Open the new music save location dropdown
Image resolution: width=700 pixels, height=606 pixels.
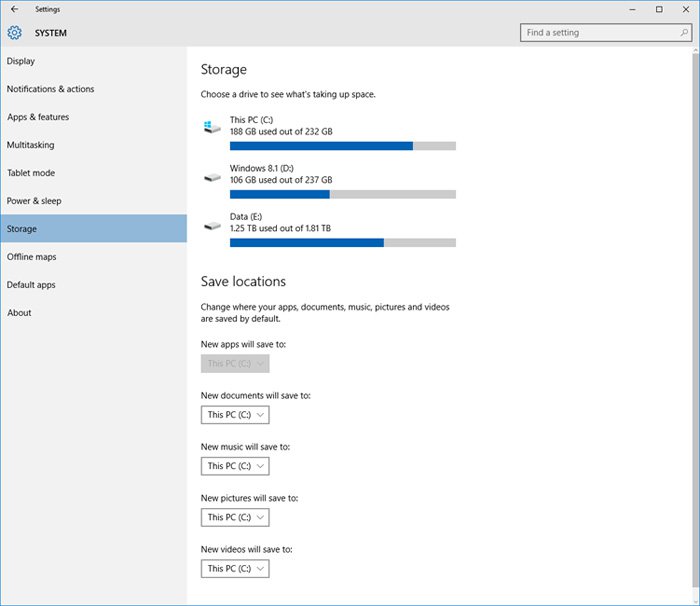pyautogui.click(x=235, y=466)
